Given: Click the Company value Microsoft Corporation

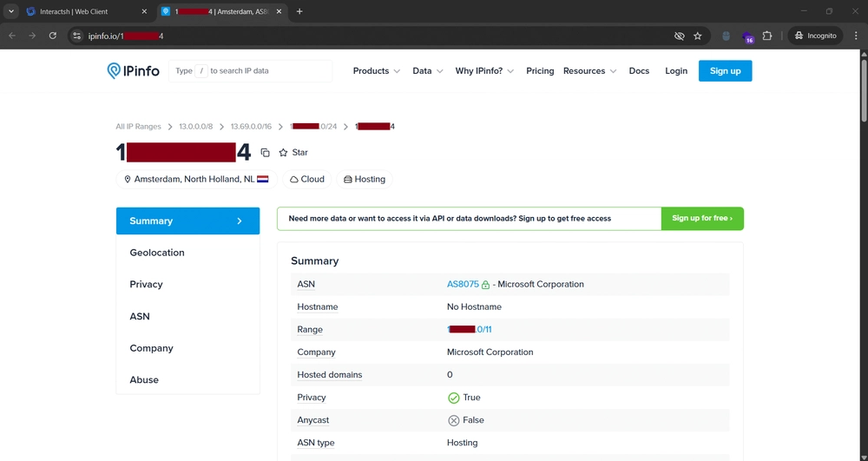Looking at the screenshot, I should pyautogui.click(x=490, y=352).
